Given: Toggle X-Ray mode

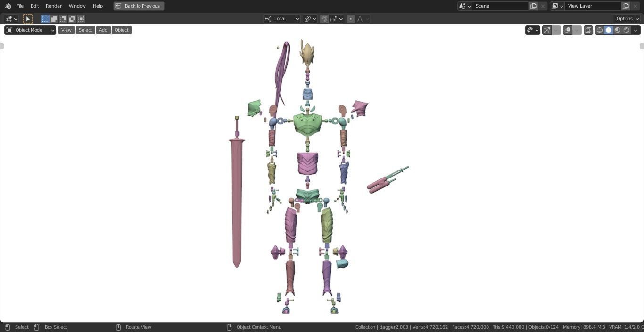Looking at the screenshot, I should tap(588, 30).
